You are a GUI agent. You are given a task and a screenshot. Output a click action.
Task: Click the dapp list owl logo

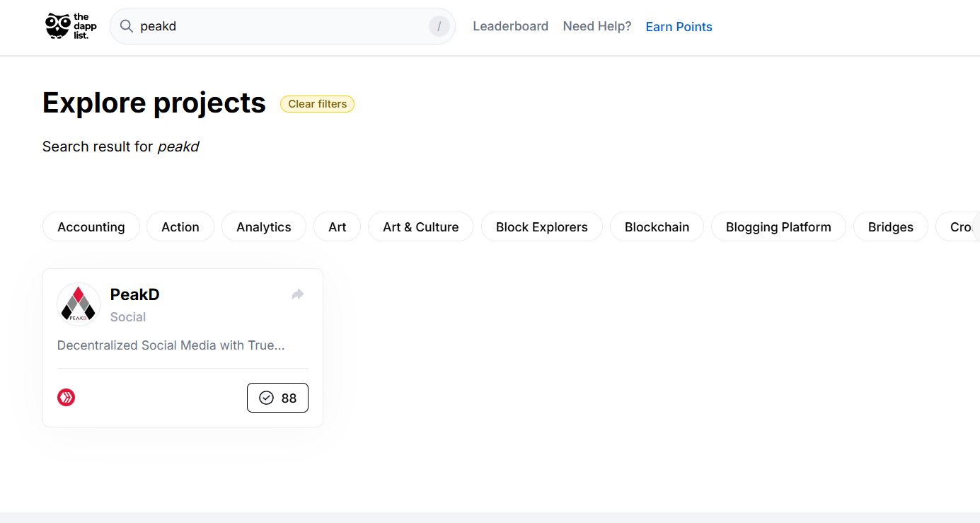coord(71,26)
